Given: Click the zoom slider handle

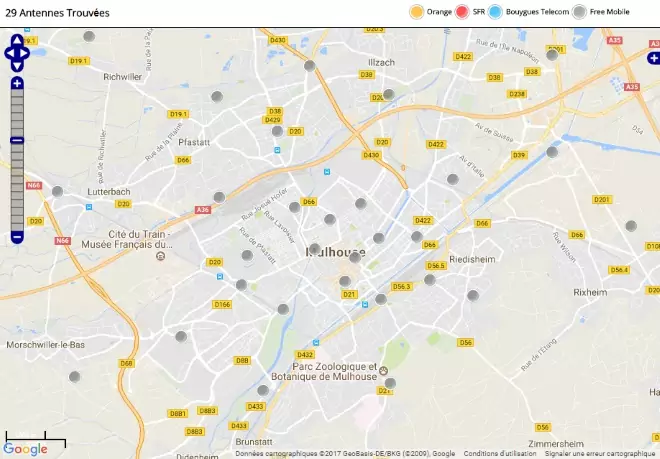Looking at the screenshot, I should click(17, 140).
